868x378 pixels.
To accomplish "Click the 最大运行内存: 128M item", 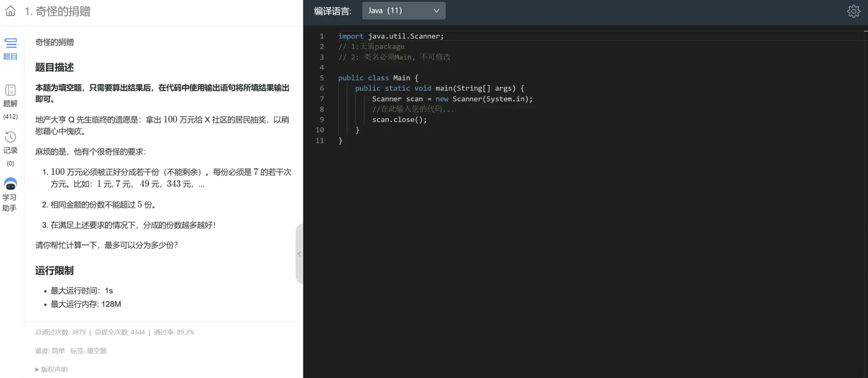I will coord(86,304).
